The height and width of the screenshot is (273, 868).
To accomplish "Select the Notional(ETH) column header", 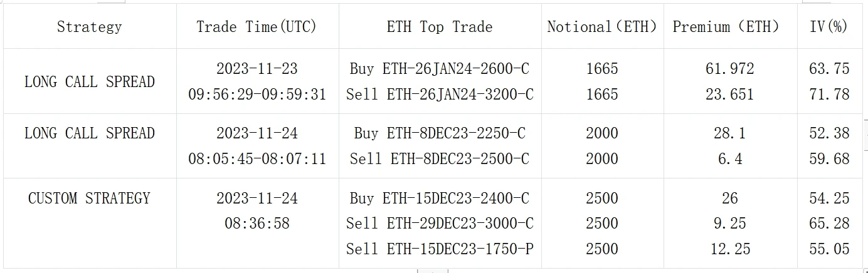I will tap(602, 27).
